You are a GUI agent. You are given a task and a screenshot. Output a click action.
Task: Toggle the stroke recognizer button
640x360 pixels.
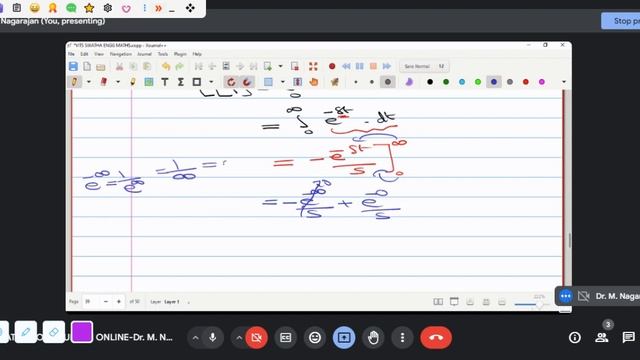click(x=231, y=82)
